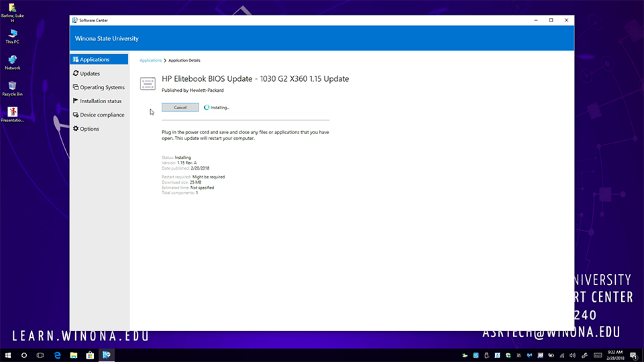This screenshot has height=362, width=644.
Task: Cancel the BIOS update installation
Action: coord(180,107)
